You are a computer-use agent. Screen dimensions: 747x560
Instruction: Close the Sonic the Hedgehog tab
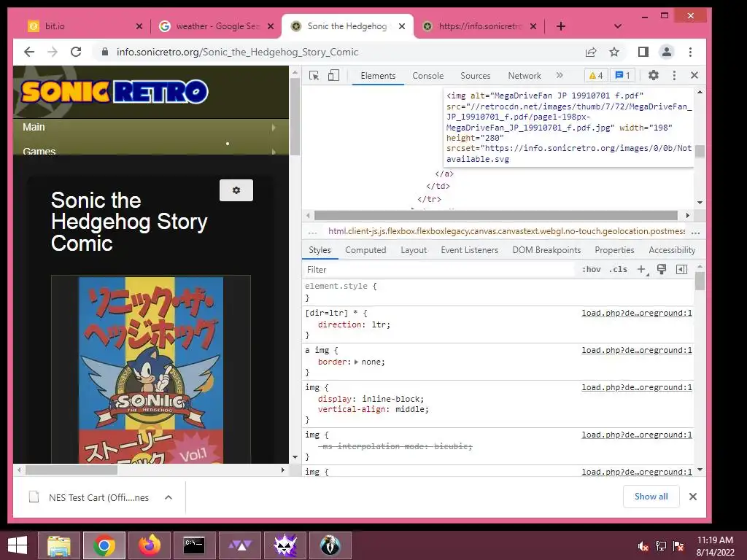pos(402,26)
